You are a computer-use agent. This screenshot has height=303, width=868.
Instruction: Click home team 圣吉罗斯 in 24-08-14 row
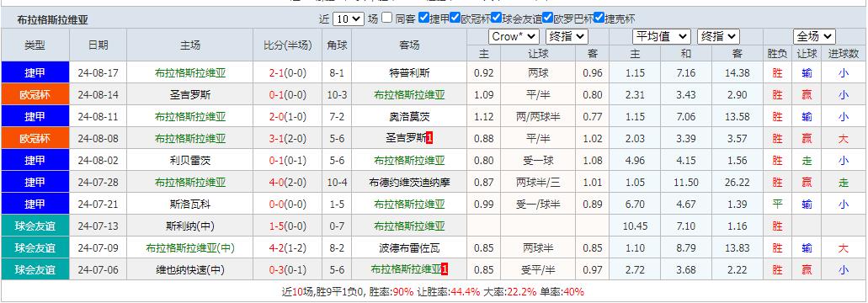(190, 94)
